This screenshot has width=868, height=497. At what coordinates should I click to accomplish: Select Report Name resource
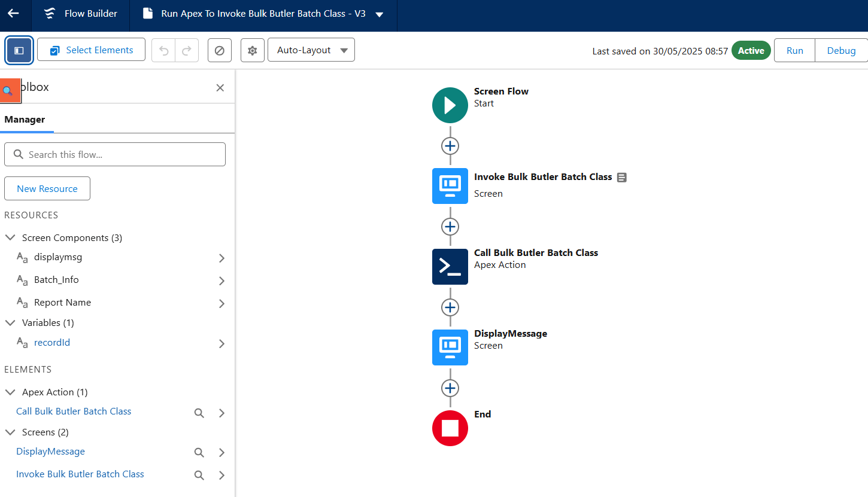(x=62, y=302)
